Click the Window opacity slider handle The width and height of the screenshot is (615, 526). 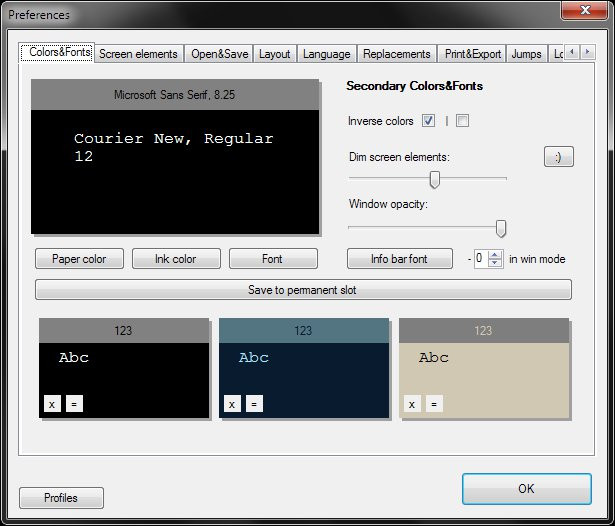point(500,228)
